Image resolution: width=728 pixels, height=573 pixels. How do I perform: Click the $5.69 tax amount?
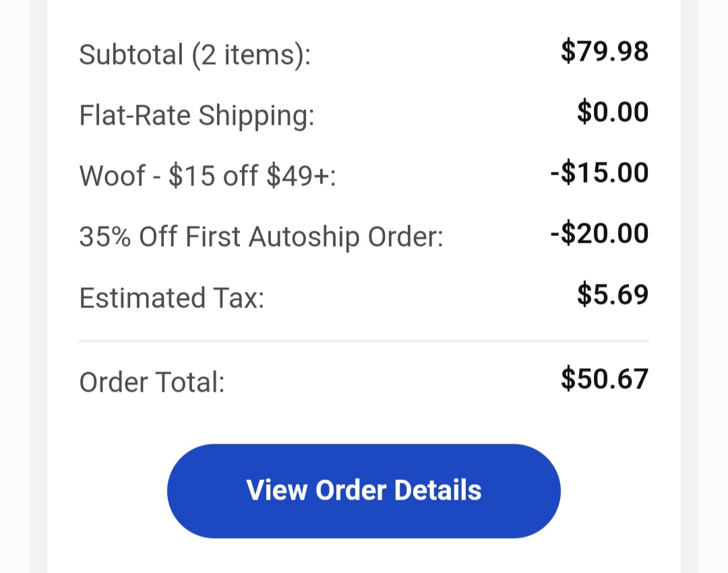click(612, 294)
